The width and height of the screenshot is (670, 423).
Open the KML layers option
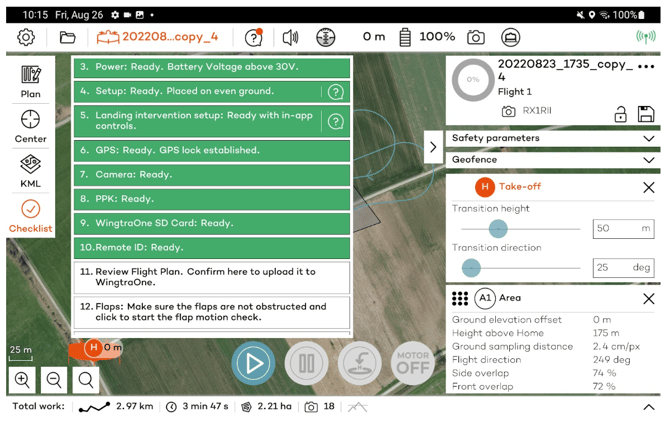(x=30, y=171)
